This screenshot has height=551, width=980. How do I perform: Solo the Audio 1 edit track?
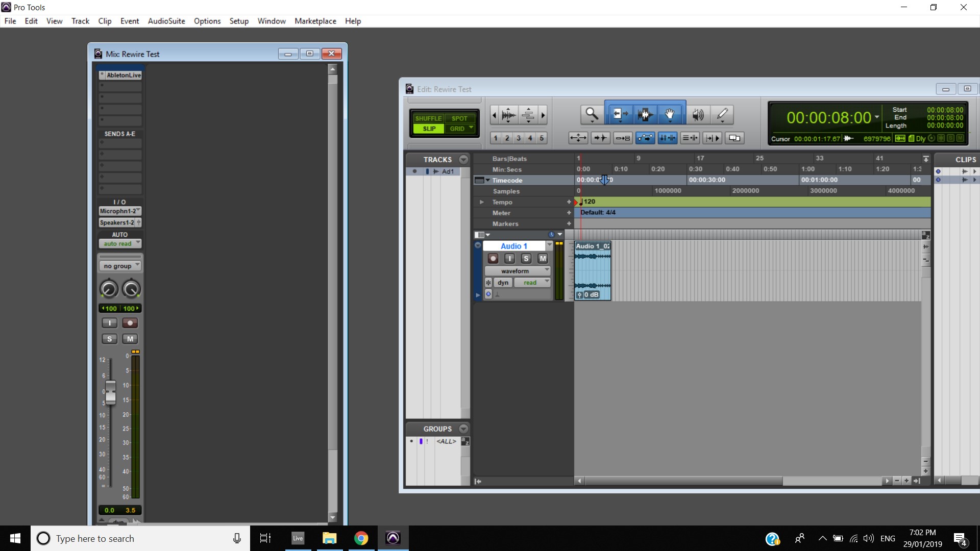(526, 259)
